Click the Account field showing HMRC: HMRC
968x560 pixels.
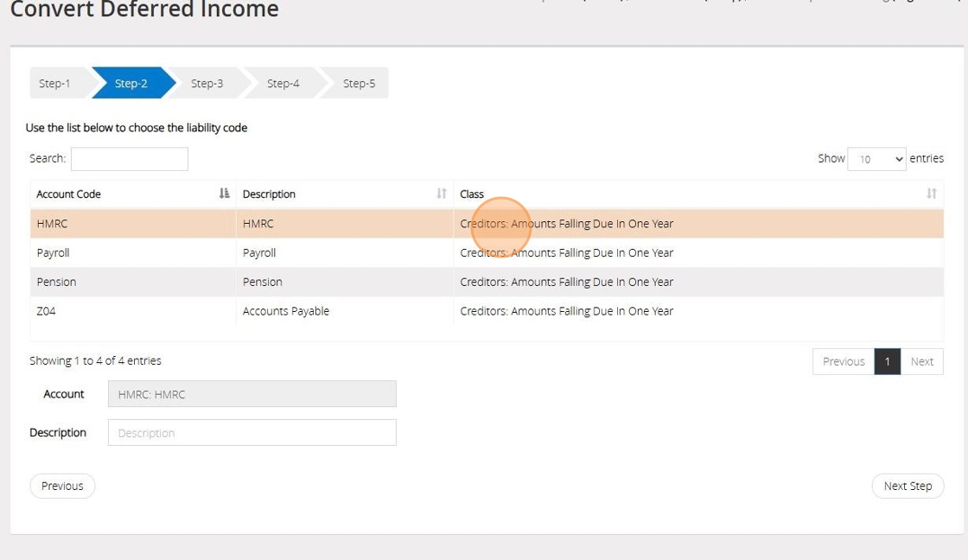(x=252, y=394)
